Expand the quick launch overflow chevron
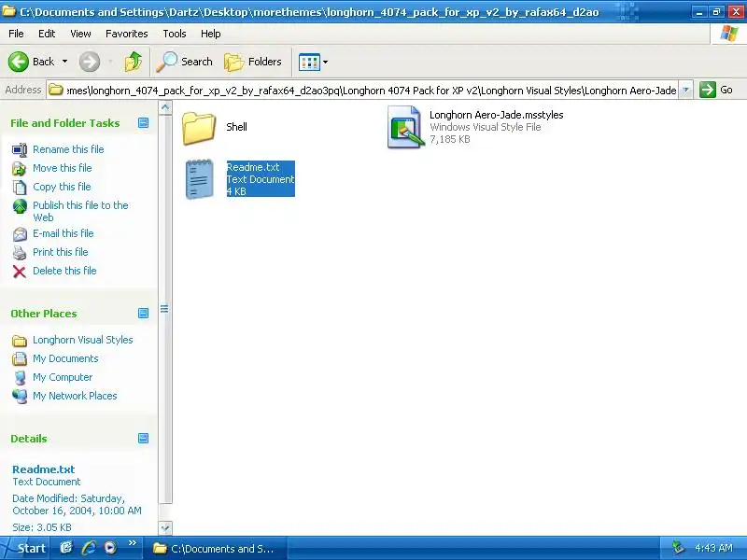Viewport: 747px width, 560px height. [133, 542]
